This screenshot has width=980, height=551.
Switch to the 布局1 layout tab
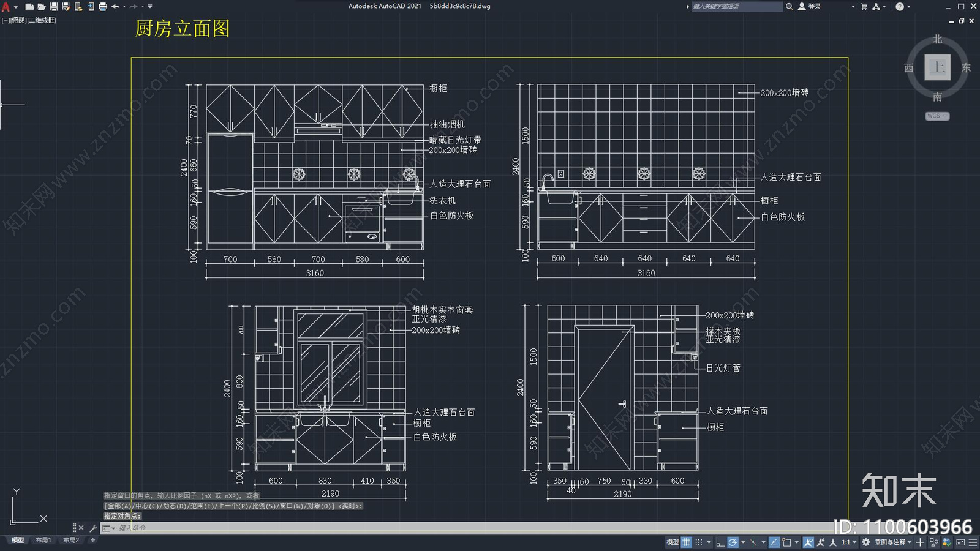coord(43,540)
